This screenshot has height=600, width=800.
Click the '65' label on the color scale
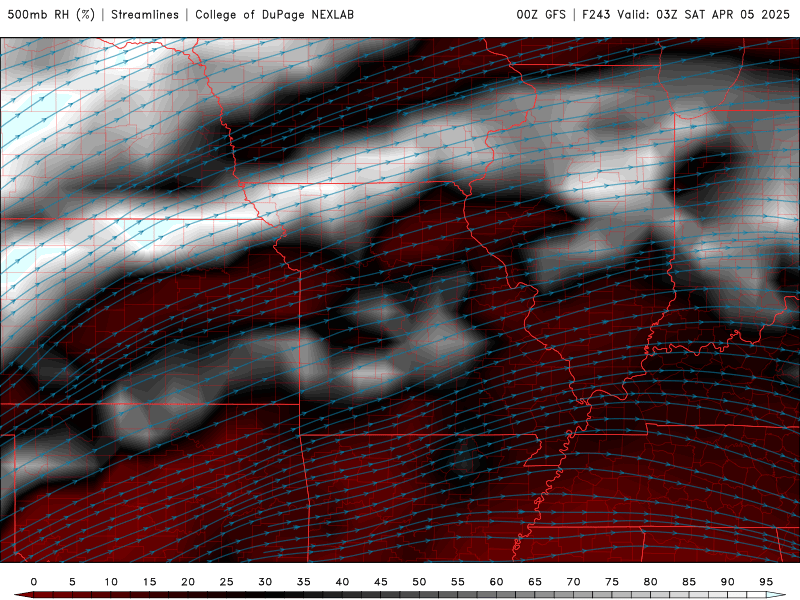coord(535,582)
